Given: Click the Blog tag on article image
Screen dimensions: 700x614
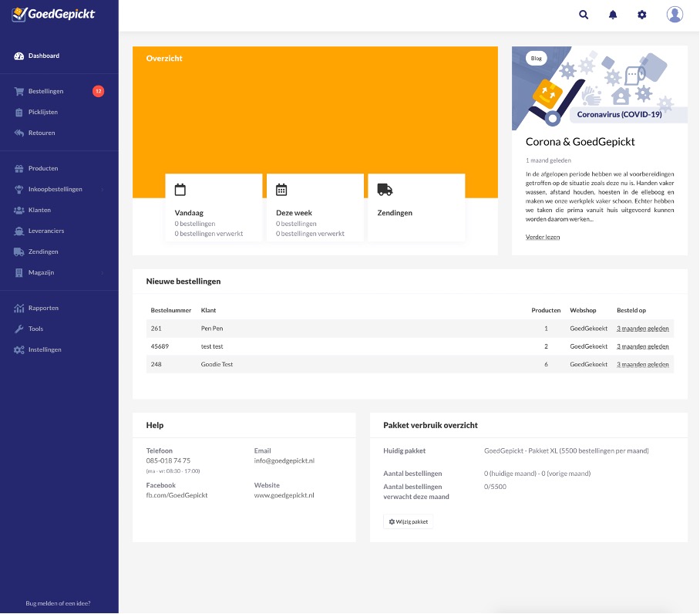Looking at the screenshot, I should coord(536,59).
